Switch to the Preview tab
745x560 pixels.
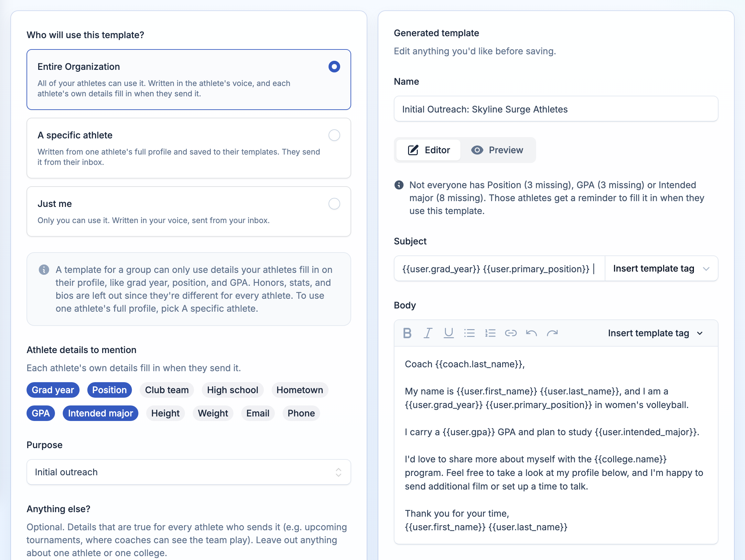497,150
